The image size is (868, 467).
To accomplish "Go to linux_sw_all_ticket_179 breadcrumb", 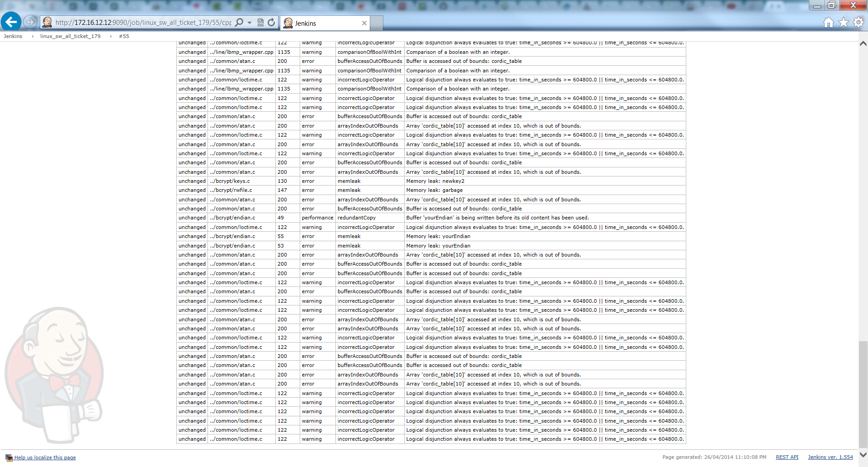I will [70, 36].
